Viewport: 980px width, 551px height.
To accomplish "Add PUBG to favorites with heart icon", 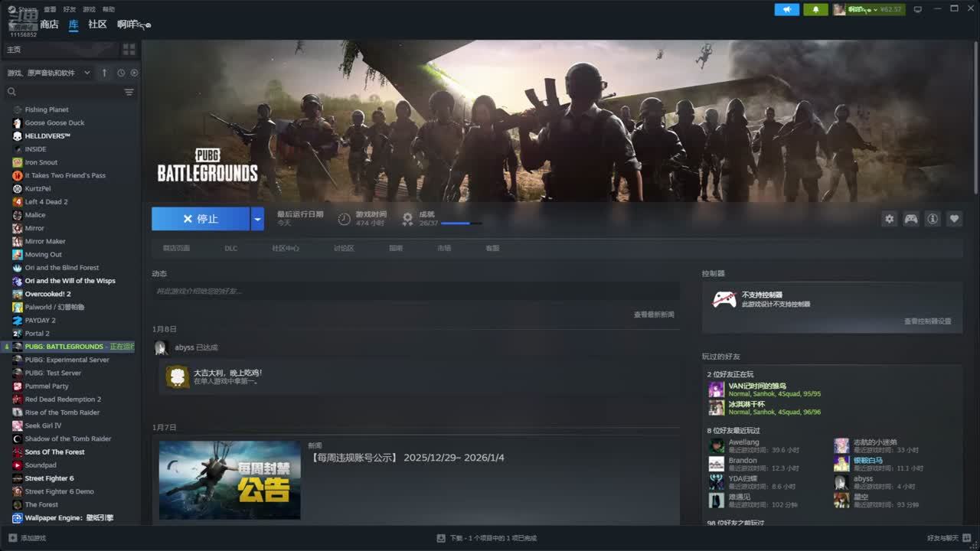I will pos(954,219).
